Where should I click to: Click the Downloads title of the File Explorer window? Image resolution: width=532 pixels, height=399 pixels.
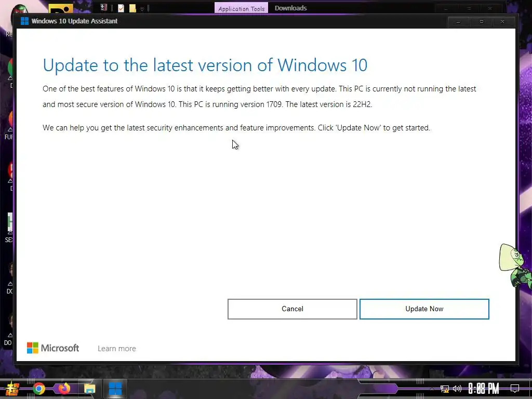coord(290,8)
